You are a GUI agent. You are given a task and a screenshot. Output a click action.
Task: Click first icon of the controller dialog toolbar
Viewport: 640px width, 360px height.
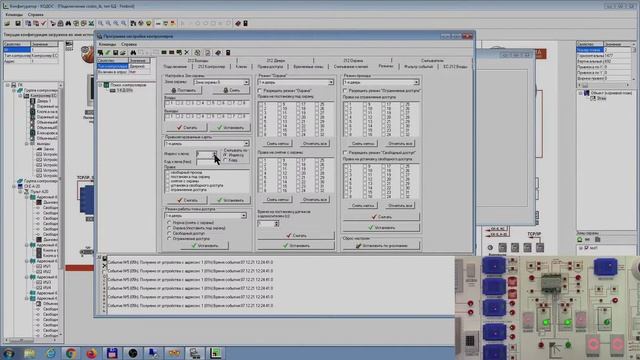point(100,53)
